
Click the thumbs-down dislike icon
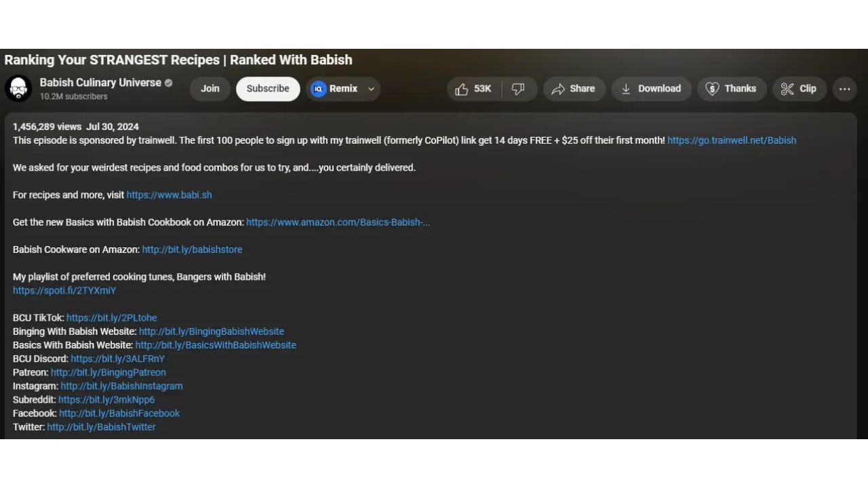pos(518,89)
